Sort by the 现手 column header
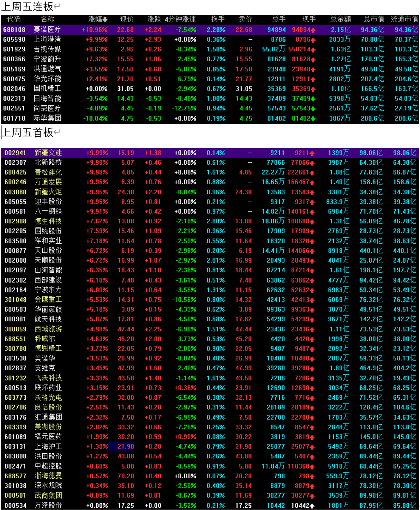This screenshot has width=420, height=510. 309,19
